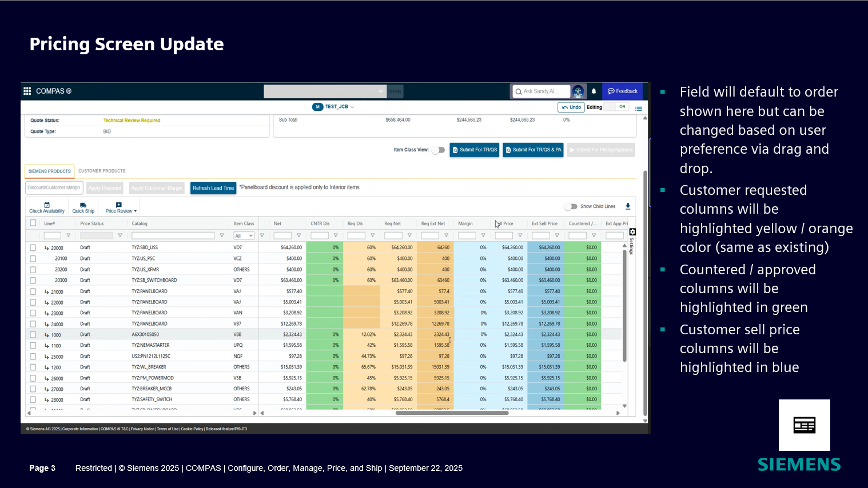
Task: Click the Margin filter funnel icon
Action: (483, 235)
